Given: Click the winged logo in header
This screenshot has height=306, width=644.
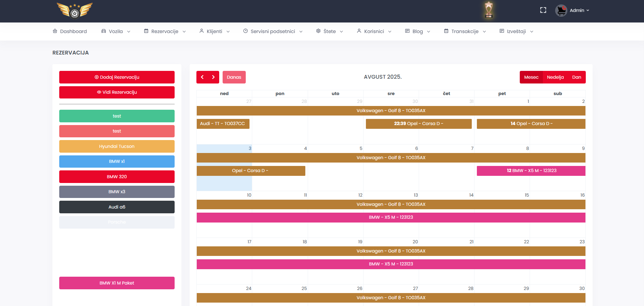Looking at the screenshot, I should (x=75, y=10).
